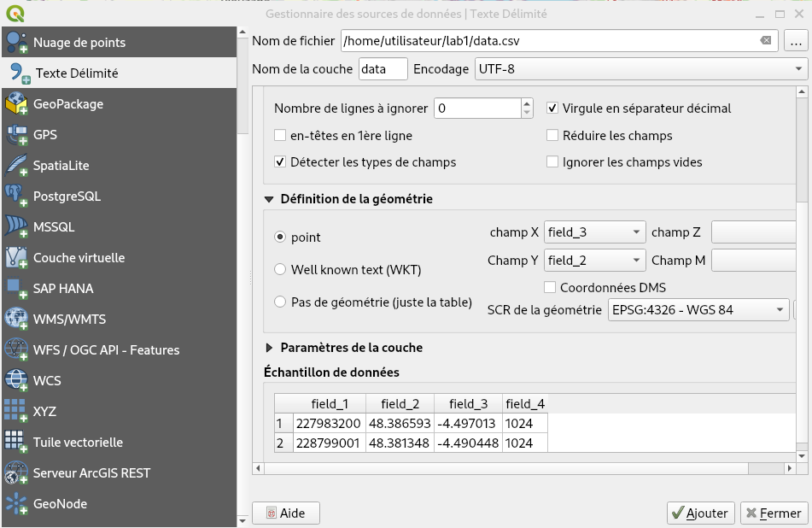This screenshot has width=812, height=528.
Task: Click the sidebar list scroll down arrow
Action: pos(242,521)
